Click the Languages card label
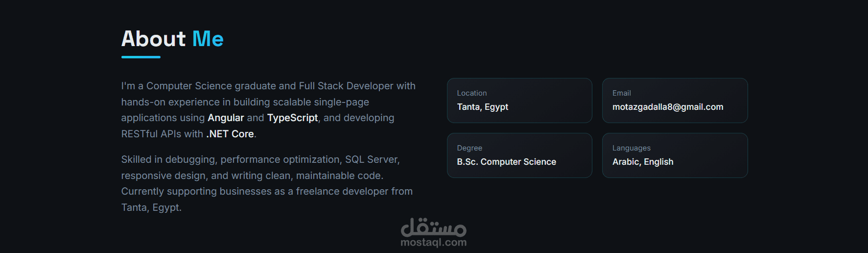Screen dimensions: 868x253 click(x=631, y=148)
